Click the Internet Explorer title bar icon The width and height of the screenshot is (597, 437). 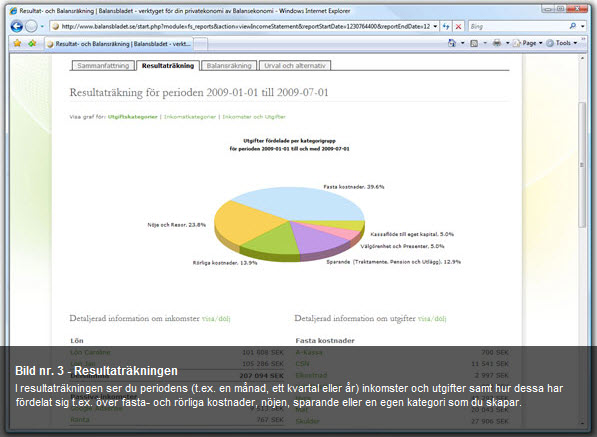click(13, 11)
